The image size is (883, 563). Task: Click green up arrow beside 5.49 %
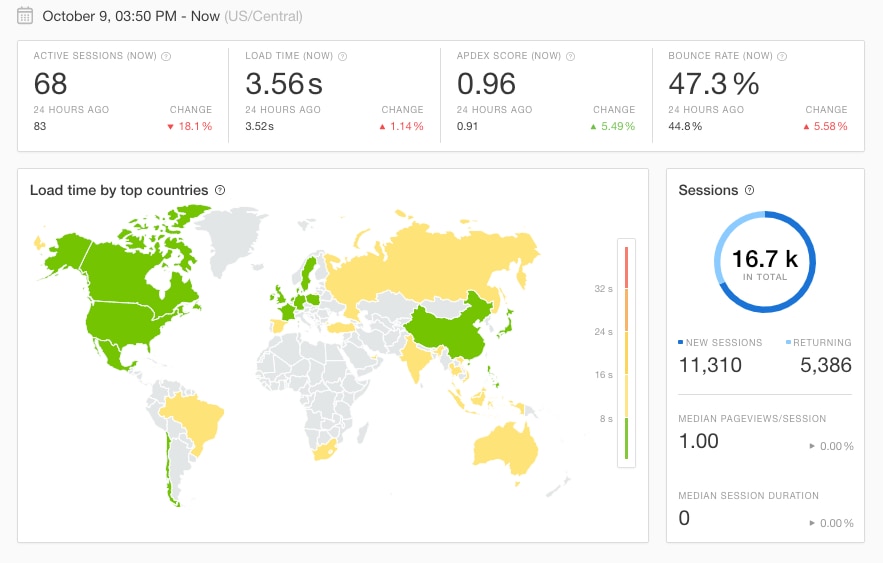coord(593,127)
